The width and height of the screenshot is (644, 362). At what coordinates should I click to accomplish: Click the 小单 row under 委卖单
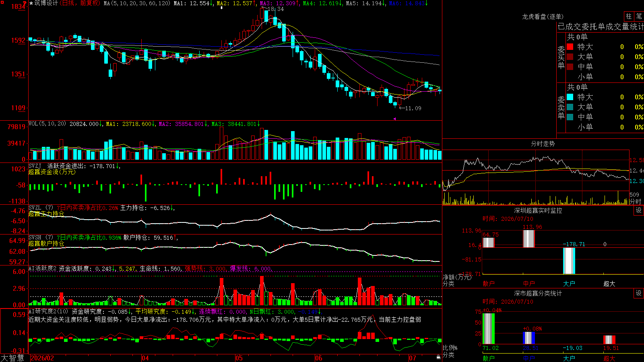pos(605,127)
